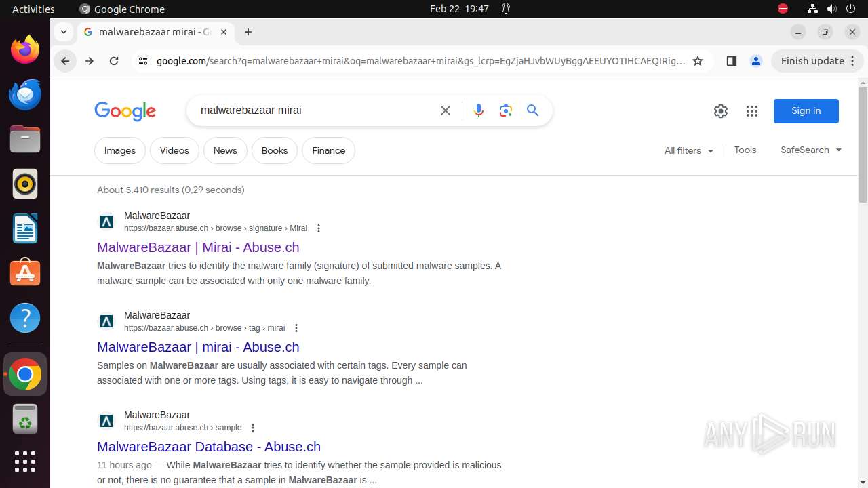Click Finish update button
Viewport: 868px width, 488px height.
click(817, 61)
